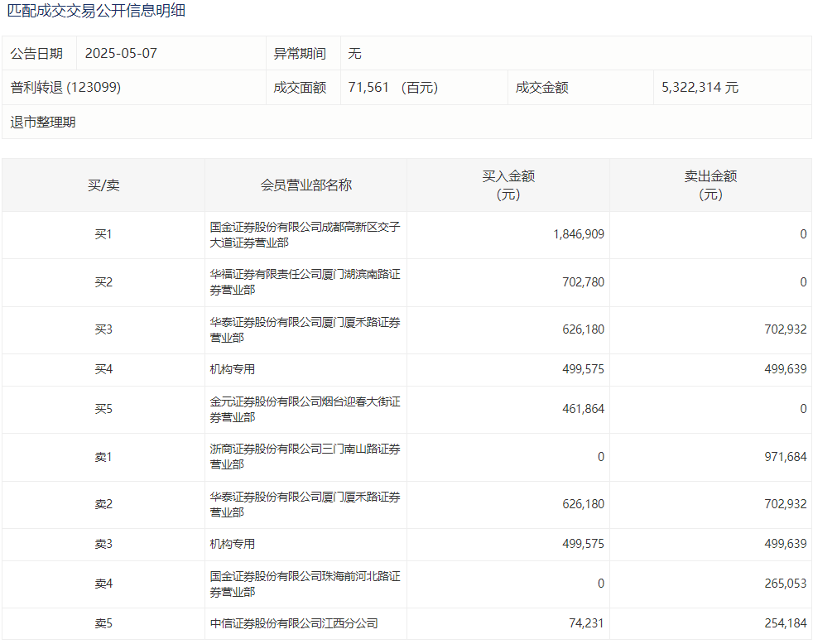Click the 会员营业部名称 column header
The image size is (813, 644).
click(305, 185)
